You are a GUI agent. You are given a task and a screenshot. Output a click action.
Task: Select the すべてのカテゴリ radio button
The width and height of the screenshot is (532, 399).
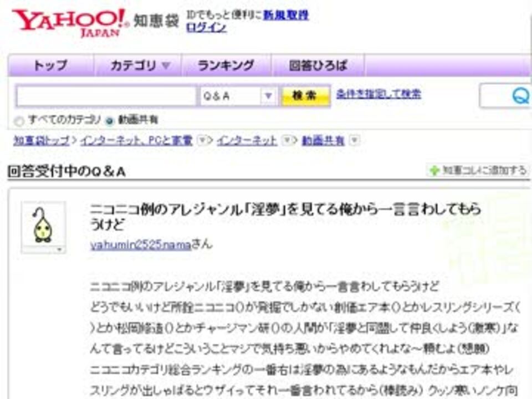pos(19,121)
